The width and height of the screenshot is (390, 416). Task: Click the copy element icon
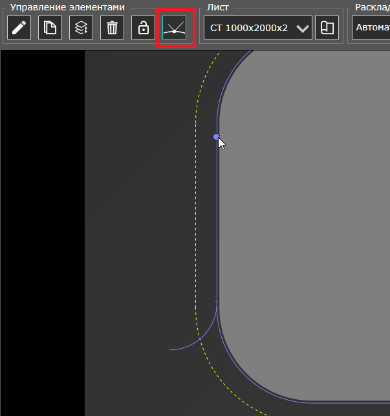(x=50, y=27)
